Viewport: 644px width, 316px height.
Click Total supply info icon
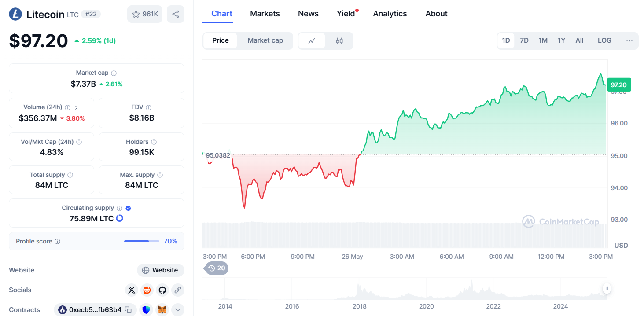pos(70,175)
